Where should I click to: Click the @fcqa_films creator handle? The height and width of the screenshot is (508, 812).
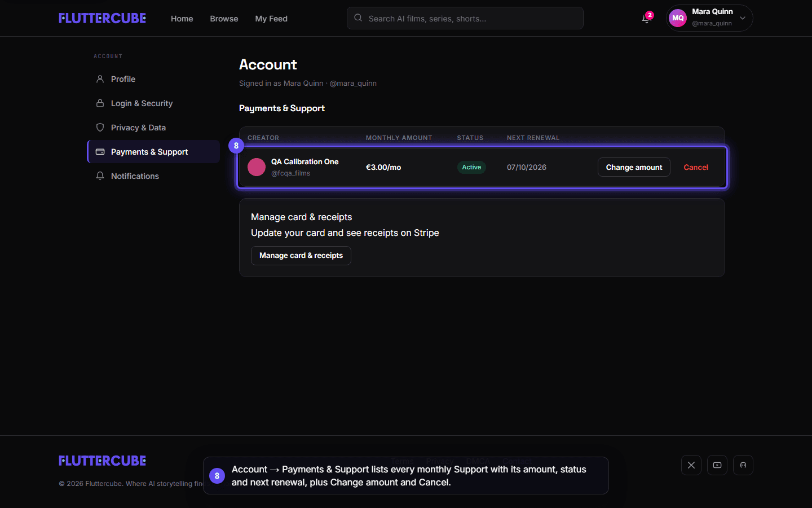point(290,173)
